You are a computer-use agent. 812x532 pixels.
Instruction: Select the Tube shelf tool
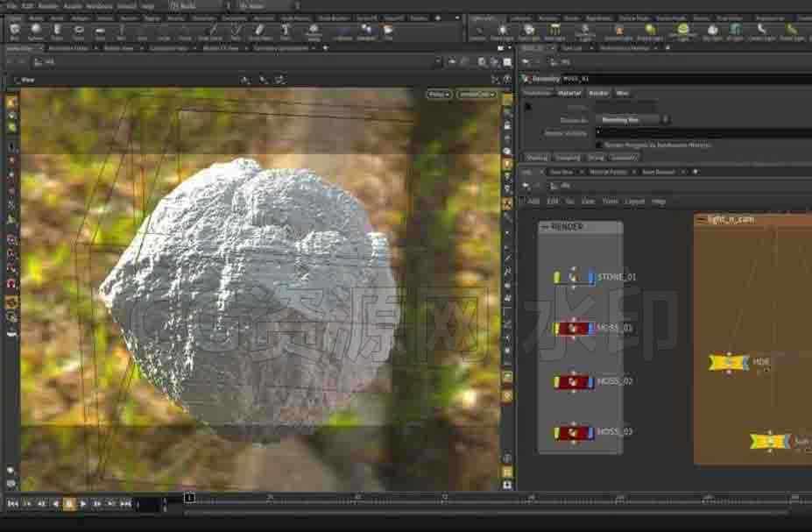tap(57, 32)
